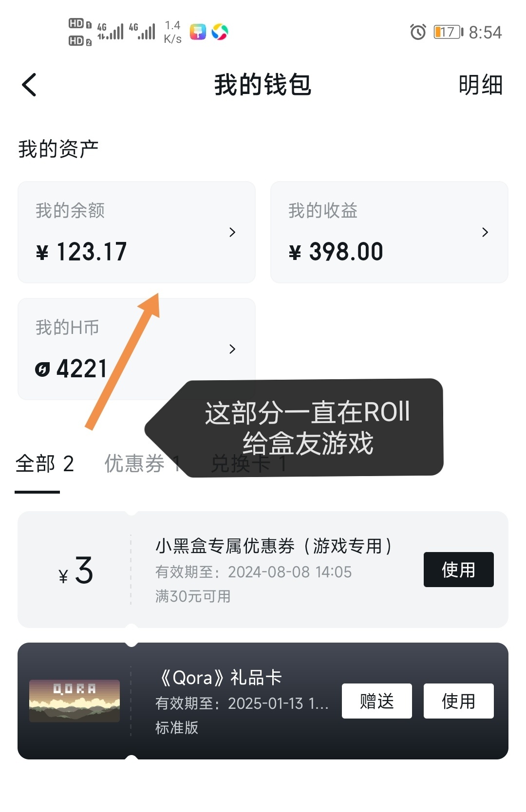The image size is (526, 812).
Task: Tap the H coin icon
Action: pos(42,369)
